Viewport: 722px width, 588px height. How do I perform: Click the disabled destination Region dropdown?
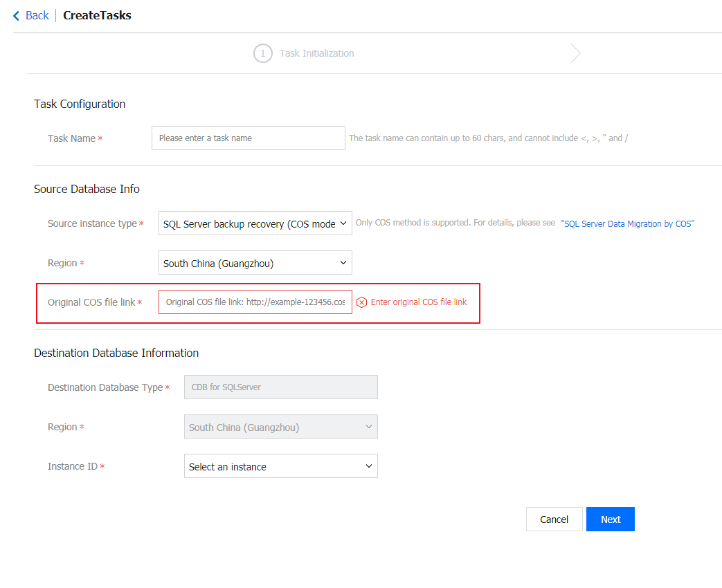pyautogui.click(x=280, y=427)
